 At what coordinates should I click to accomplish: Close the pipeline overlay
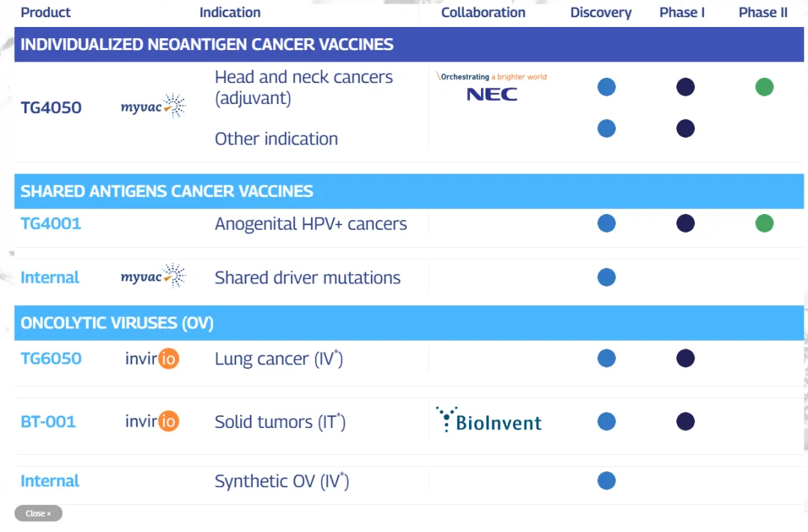38,513
